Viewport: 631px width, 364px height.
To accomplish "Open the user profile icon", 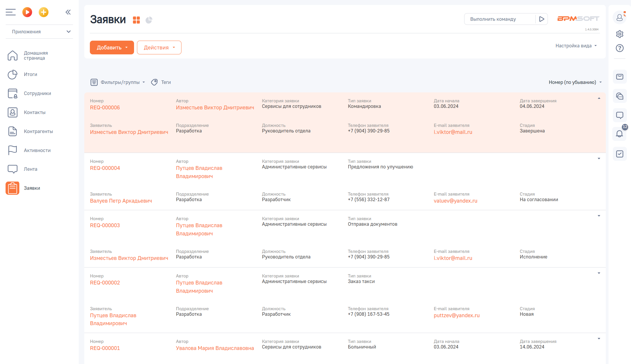I will [x=620, y=18].
